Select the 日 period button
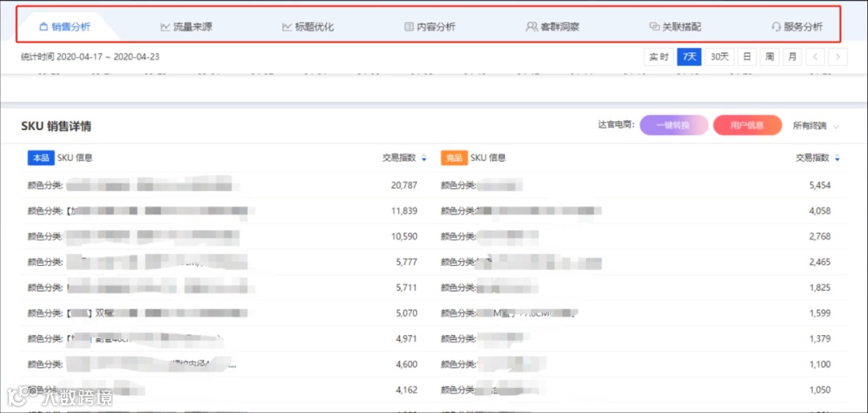 (747, 57)
